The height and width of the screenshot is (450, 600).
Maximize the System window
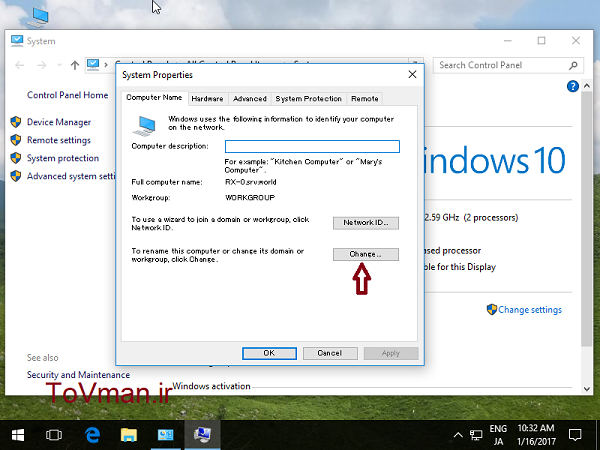(x=541, y=41)
